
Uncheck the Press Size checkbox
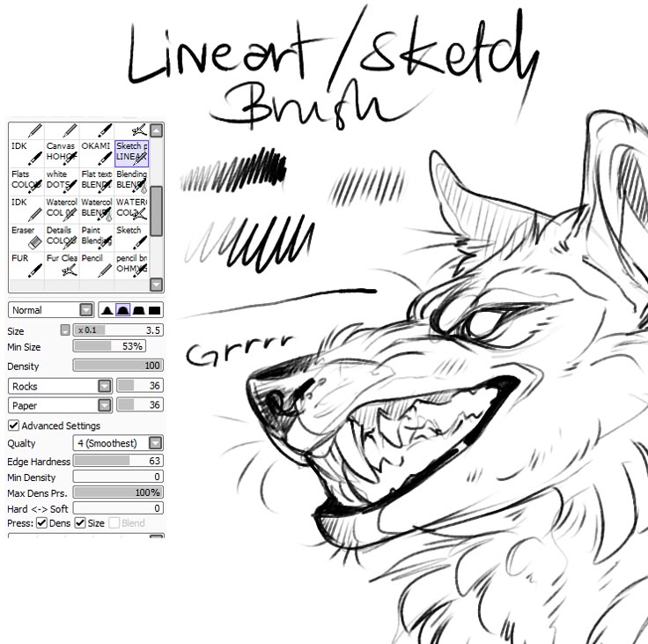coord(80,522)
